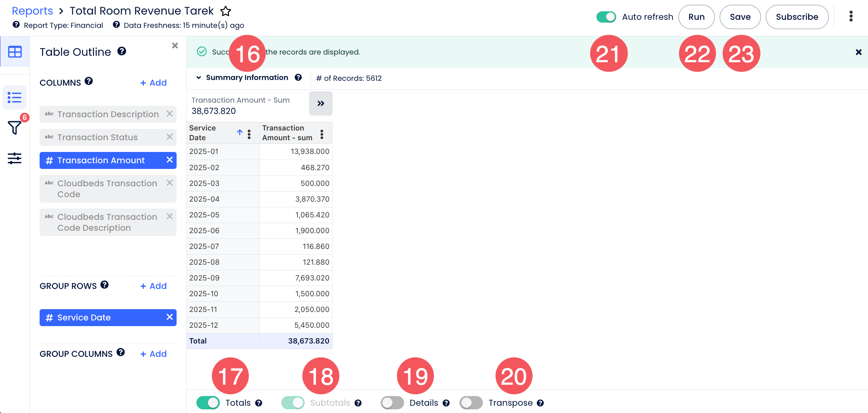Collapse the Summary Information section
This screenshot has width=868, height=413.
[x=198, y=78]
